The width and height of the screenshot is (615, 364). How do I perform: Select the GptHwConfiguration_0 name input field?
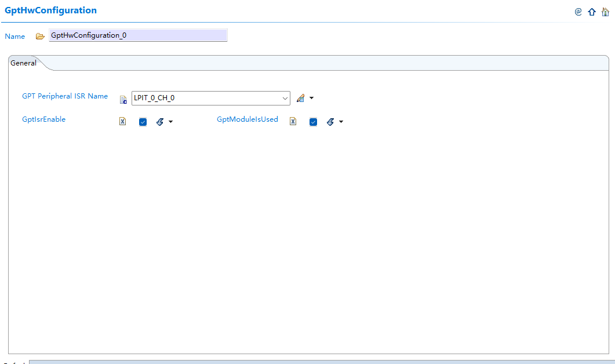[x=138, y=35]
